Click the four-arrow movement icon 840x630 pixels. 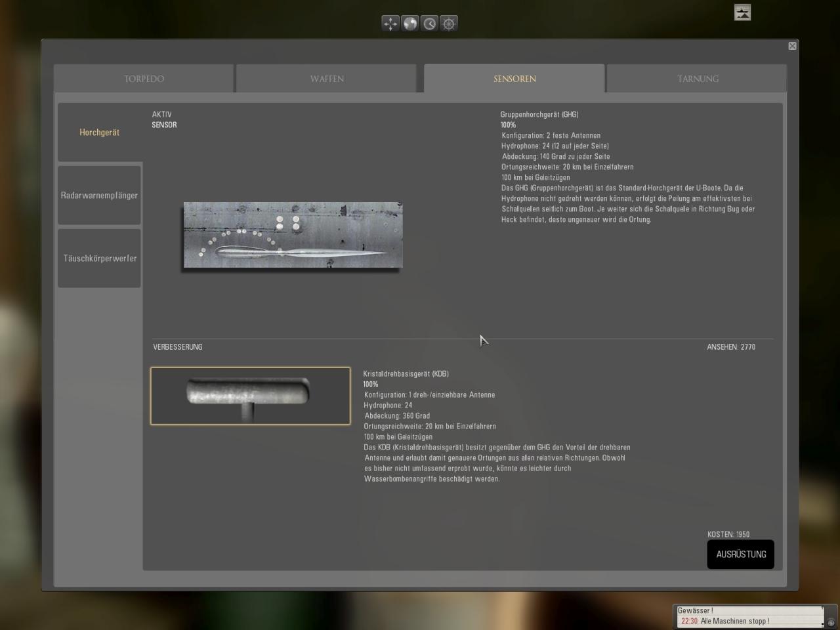pos(390,24)
